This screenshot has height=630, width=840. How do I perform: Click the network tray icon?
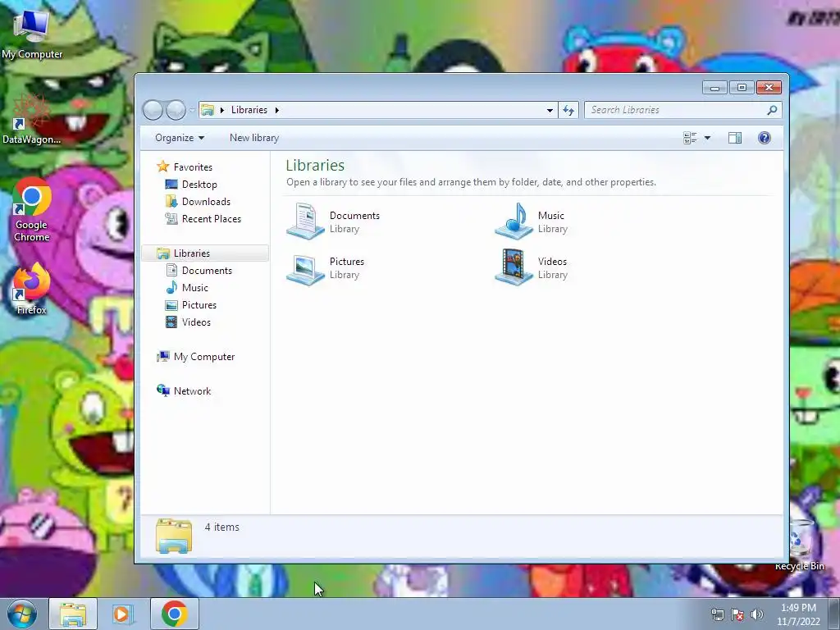(717, 614)
